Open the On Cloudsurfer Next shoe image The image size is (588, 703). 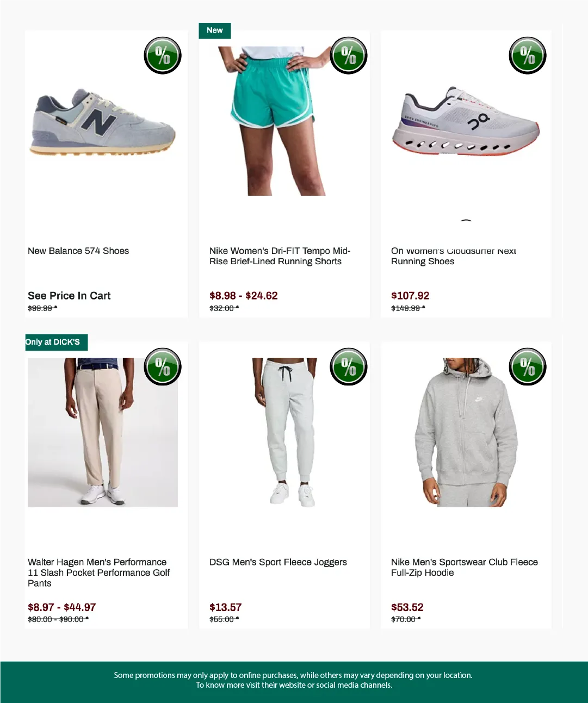point(466,122)
